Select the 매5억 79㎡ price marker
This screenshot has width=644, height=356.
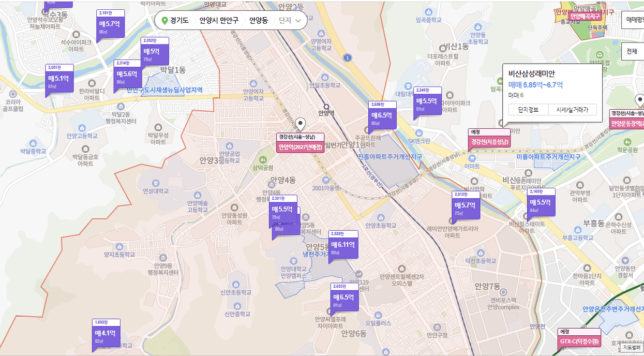[154, 52]
